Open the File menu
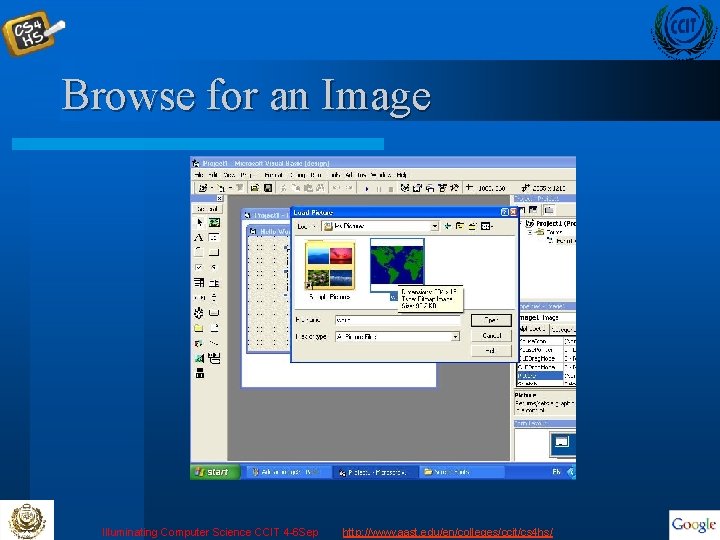Viewport: 720px width, 540px height. 199,175
